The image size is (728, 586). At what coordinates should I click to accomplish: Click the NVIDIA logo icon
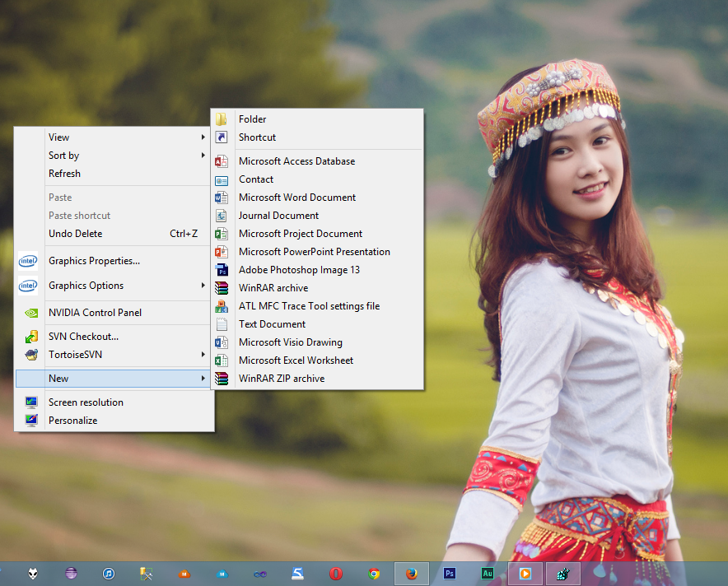tap(31, 314)
